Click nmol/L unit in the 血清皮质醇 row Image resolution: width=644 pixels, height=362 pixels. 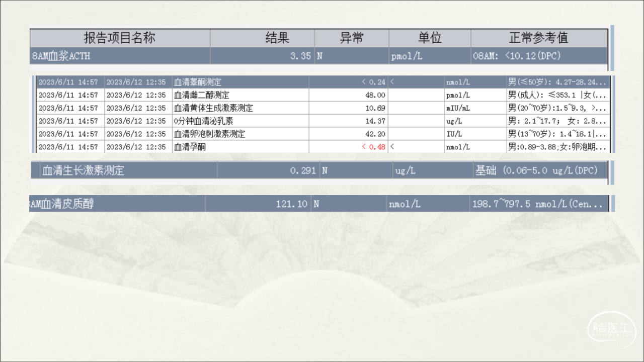[x=404, y=205]
